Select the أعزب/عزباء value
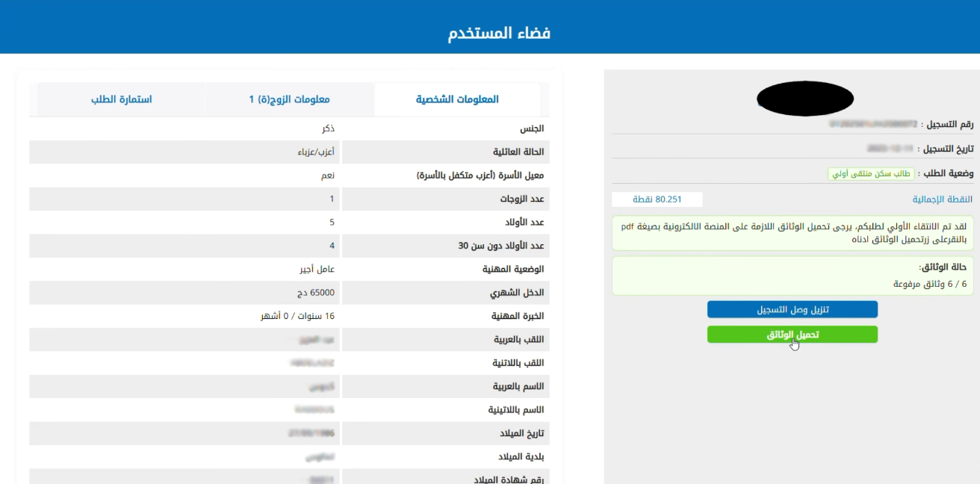980x484 pixels. coord(316,152)
